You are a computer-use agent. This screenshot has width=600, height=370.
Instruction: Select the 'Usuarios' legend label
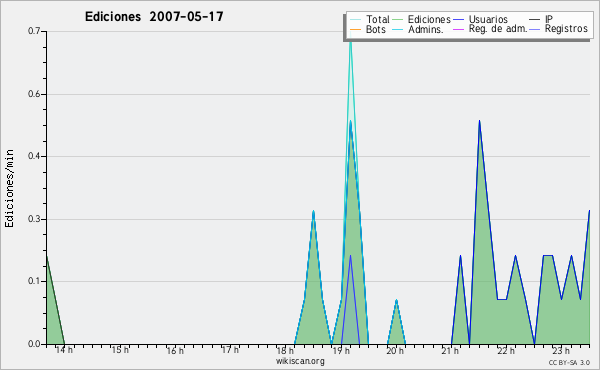pyautogui.click(x=488, y=19)
